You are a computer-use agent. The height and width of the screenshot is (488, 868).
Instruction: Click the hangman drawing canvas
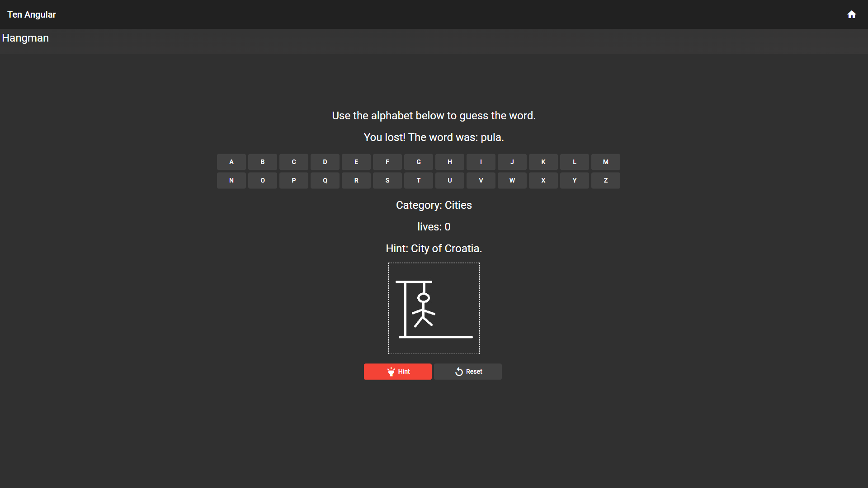(434, 308)
